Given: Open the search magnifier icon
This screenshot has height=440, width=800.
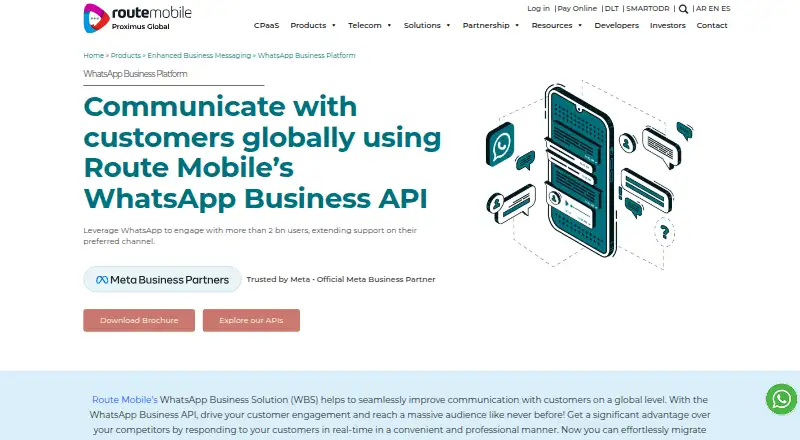Looking at the screenshot, I should coord(683,9).
